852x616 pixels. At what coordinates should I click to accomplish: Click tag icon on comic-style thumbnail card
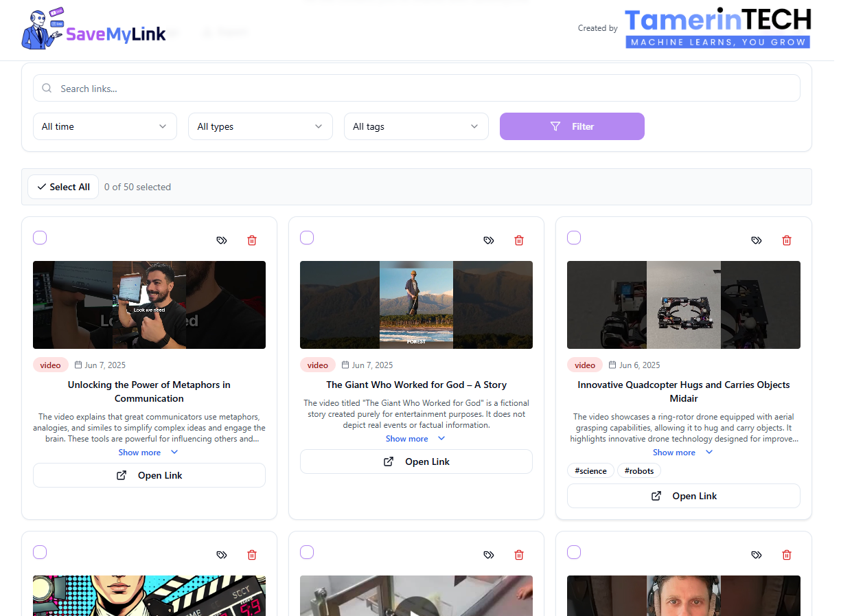point(221,555)
